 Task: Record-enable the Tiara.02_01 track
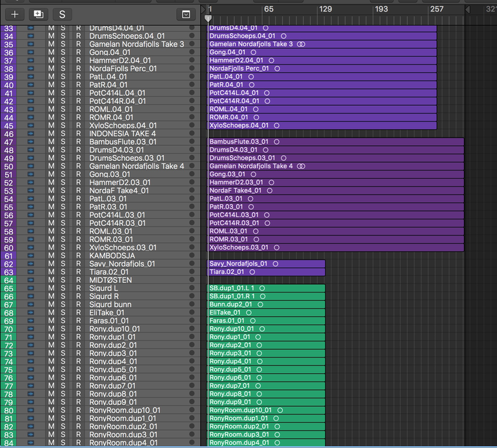coord(78,272)
